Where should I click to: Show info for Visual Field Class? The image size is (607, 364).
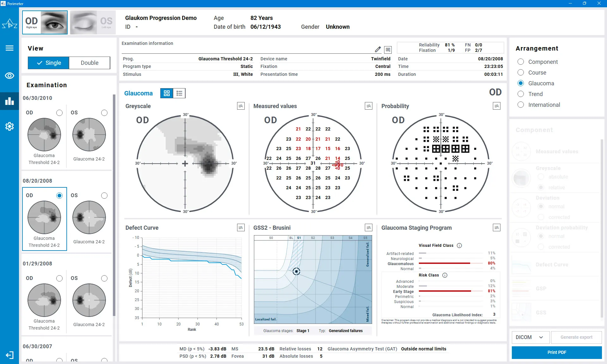pos(459,246)
